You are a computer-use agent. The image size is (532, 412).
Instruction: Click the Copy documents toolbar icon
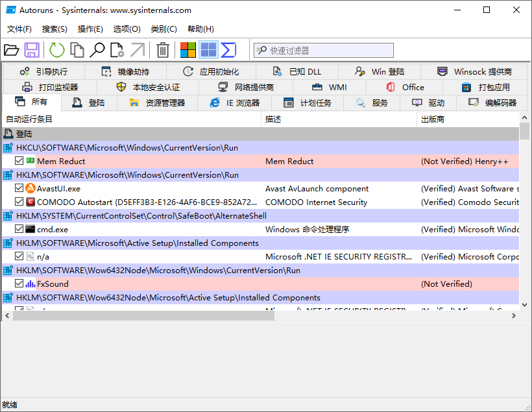click(x=77, y=50)
